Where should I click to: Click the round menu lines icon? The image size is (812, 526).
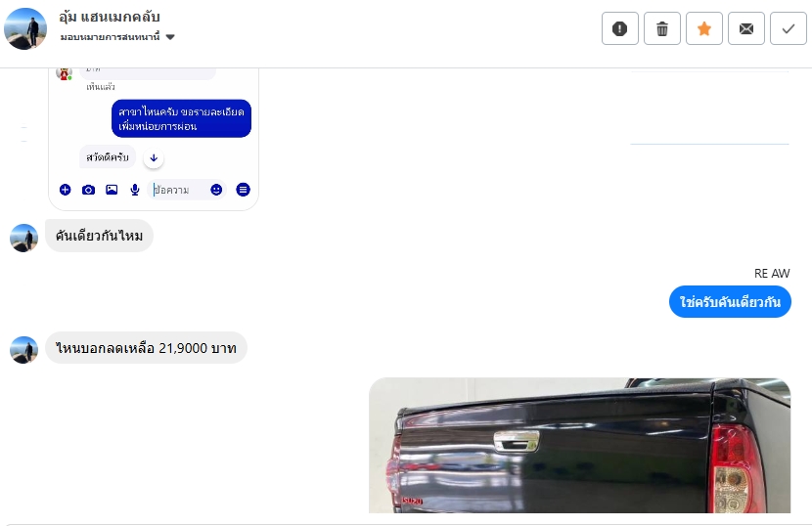[x=243, y=190]
